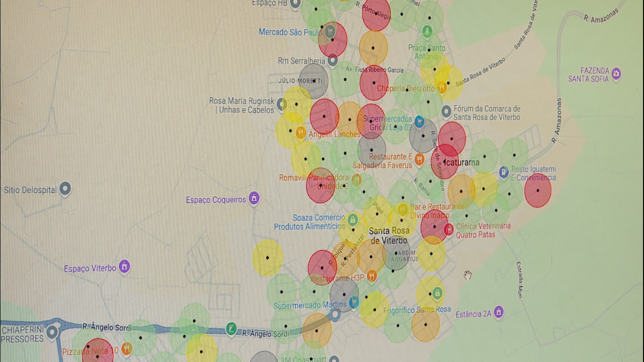Click the Espaço Coqueiros purple pin icon
Image resolution: width=644 pixels, height=362 pixels.
pyautogui.click(x=254, y=199)
